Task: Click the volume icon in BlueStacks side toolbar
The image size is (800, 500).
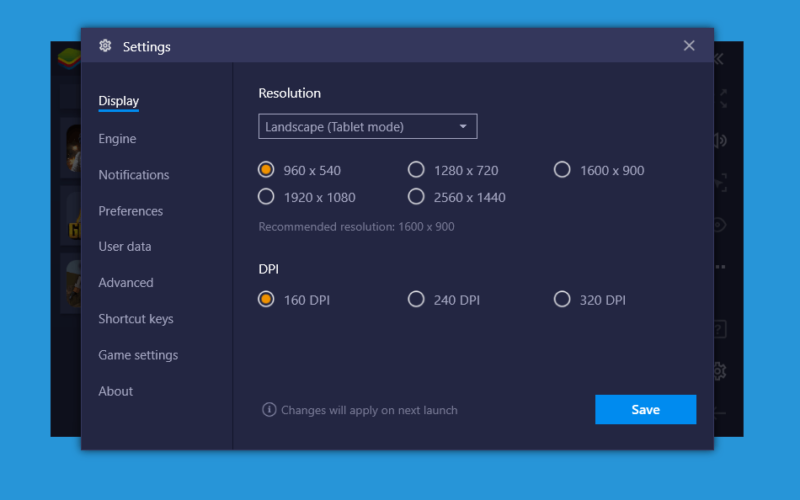Action: pos(720,140)
